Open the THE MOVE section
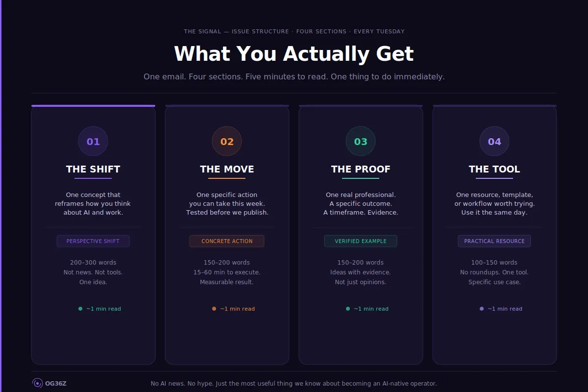The image size is (588, 392). pyautogui.click(x=227, y=169)
